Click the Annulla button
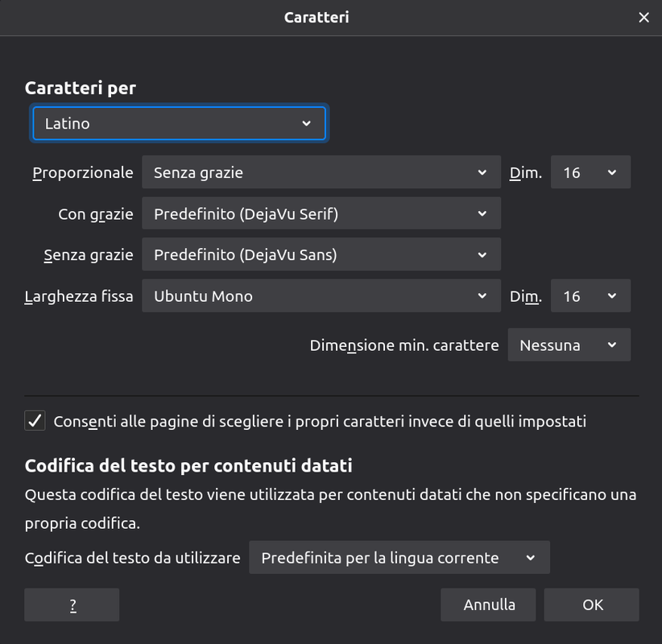 pos(488,605)
